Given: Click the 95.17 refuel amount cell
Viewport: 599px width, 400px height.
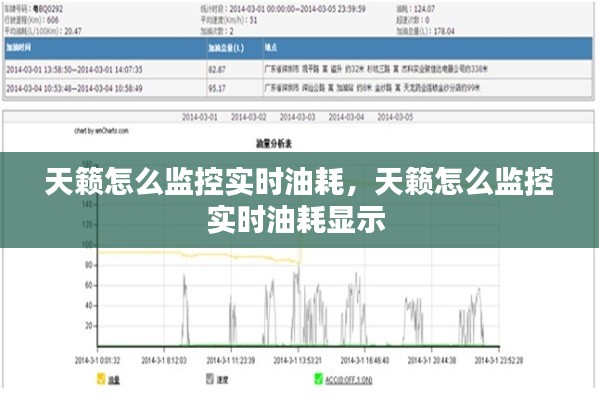Looking at the screenshot, I should point(217,89).
